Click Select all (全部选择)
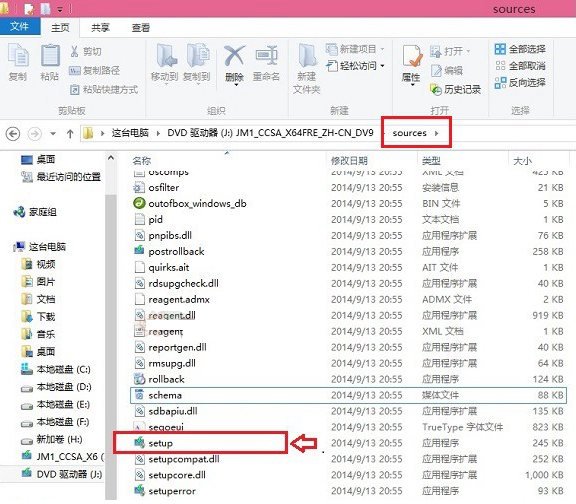Viewport: 576px width, 504px height. click(520, 49)
